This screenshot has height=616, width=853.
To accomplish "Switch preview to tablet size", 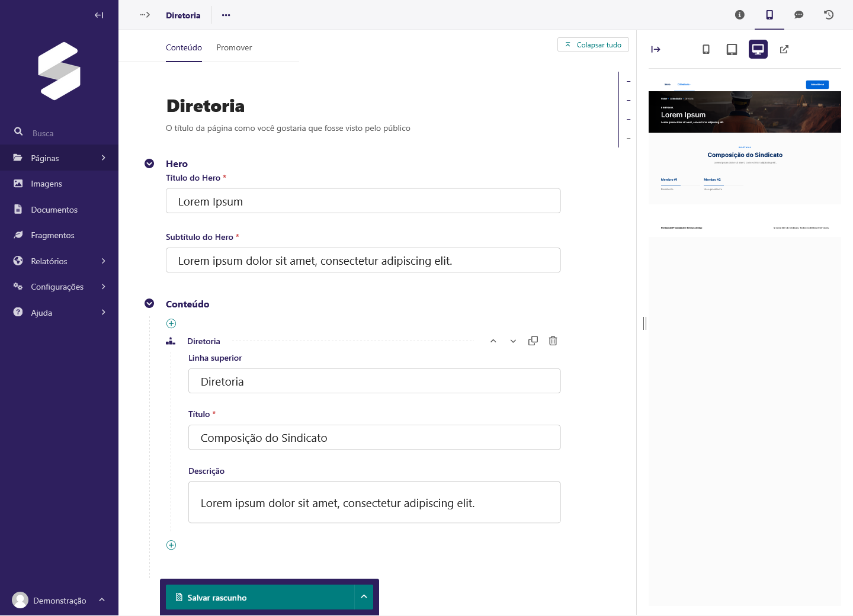I will pos(732,49).
